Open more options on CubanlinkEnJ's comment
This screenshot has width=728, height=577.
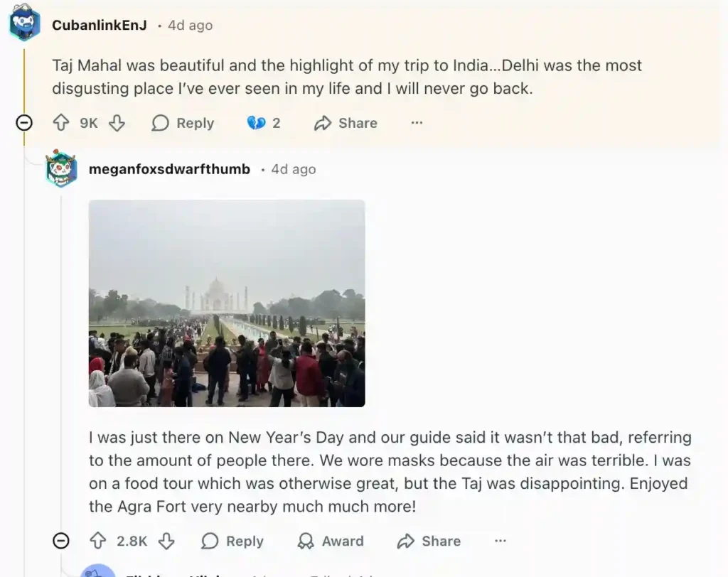pos(417,123)
